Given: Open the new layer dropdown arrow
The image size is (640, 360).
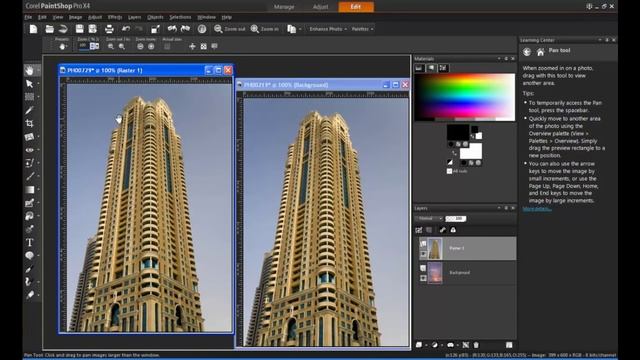Looking at the screenshot, I should point(426,345).
